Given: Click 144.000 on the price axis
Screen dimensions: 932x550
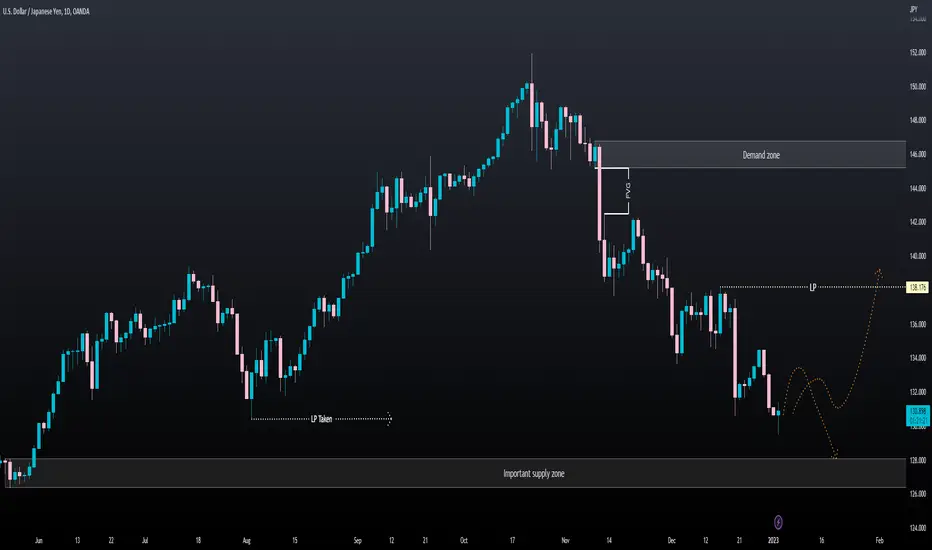Looking at the screenshot, I should coord(918,188).
